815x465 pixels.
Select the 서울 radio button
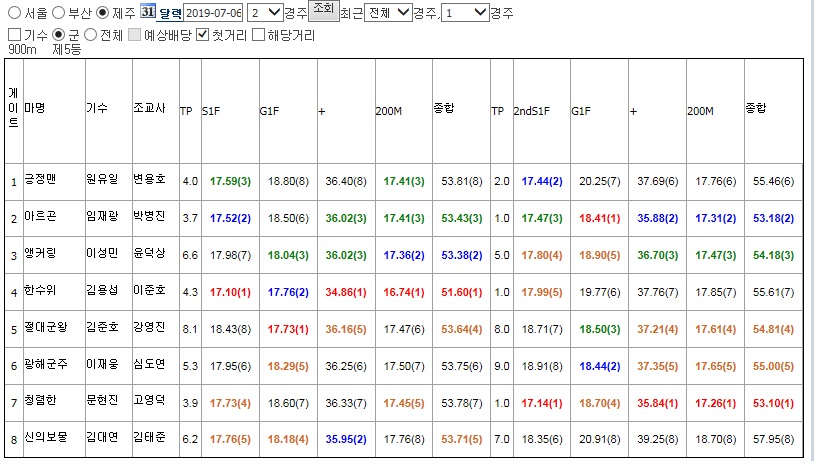(15, 12)
